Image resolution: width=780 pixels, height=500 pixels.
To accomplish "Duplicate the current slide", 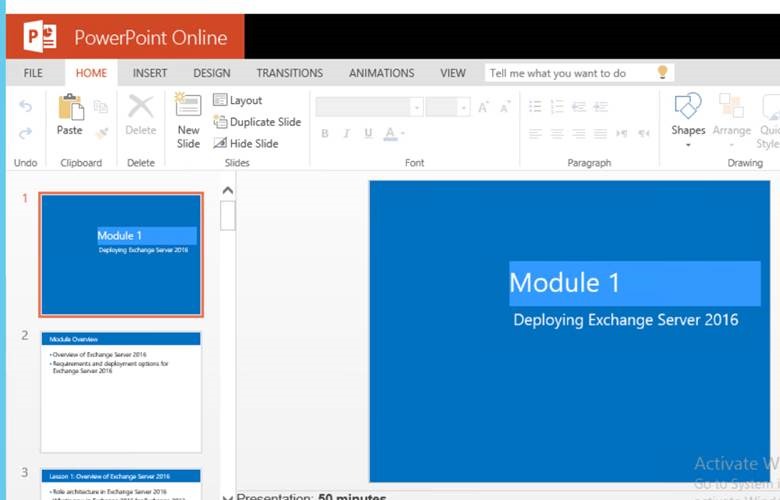I will [257, 122].
